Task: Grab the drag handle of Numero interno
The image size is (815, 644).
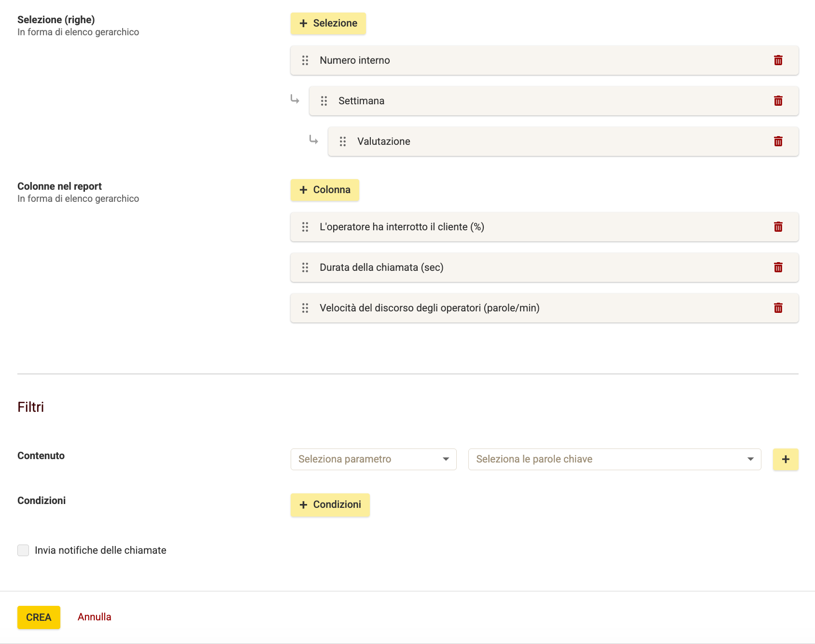Action: pos(305,60)
